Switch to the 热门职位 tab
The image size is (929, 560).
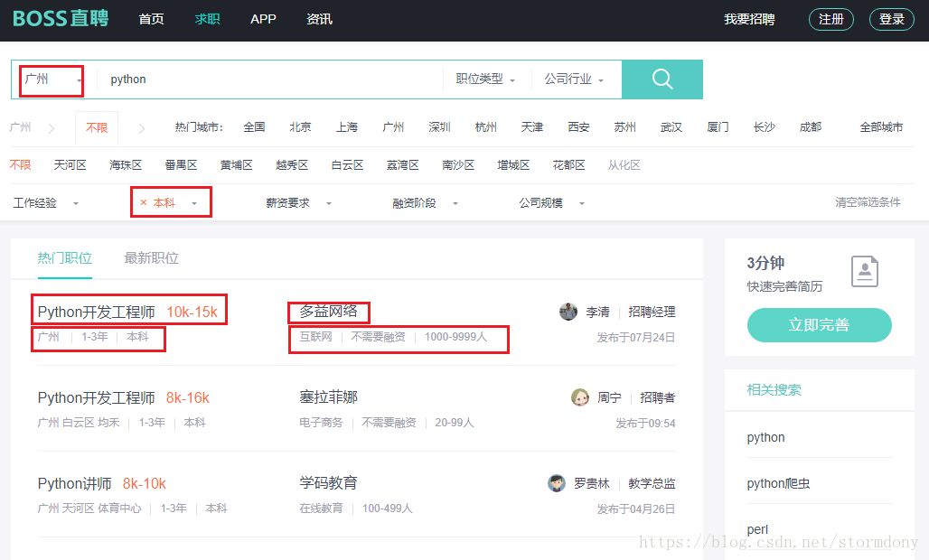(x=64, y=258)
